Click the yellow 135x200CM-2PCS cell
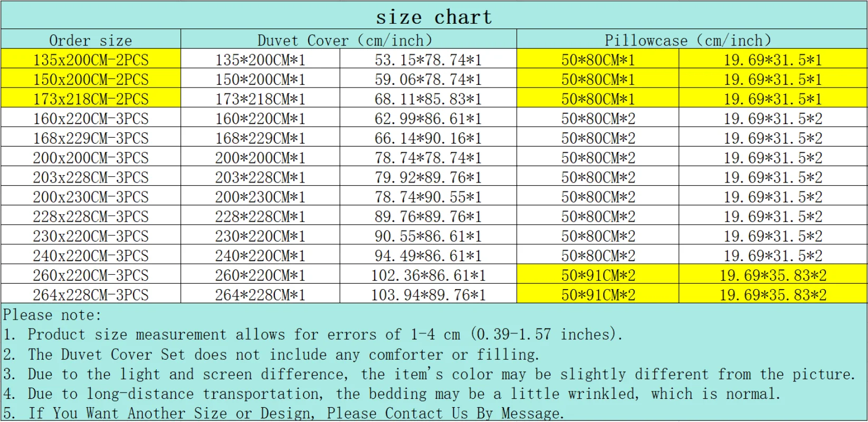The width and height of the screenshot is (868, 422). (x=91, y=59)
